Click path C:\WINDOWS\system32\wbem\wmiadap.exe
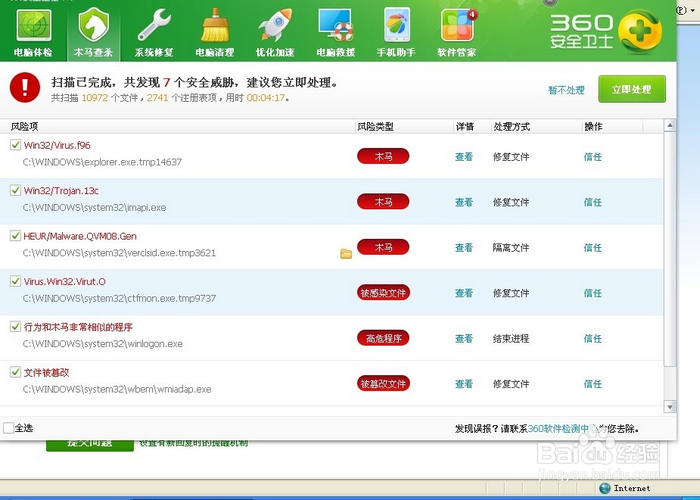 coord(117,389)
